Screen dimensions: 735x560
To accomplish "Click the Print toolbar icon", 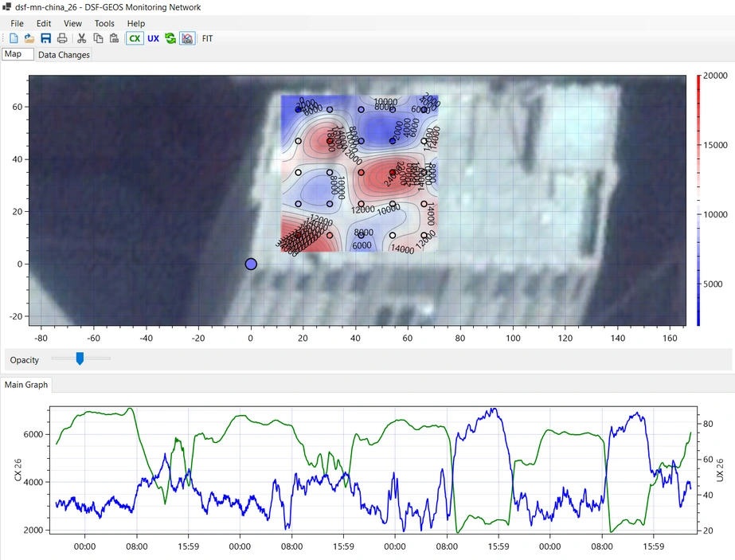I will pyautogui.click(x=62, y=38).
